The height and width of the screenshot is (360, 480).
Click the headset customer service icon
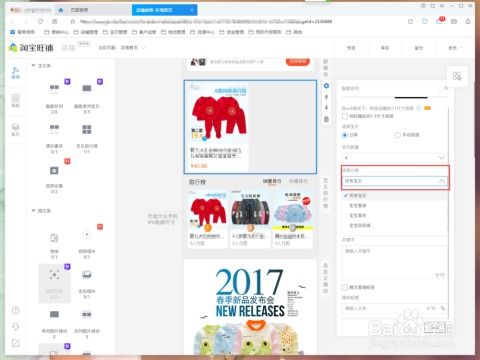pos(16,326)
